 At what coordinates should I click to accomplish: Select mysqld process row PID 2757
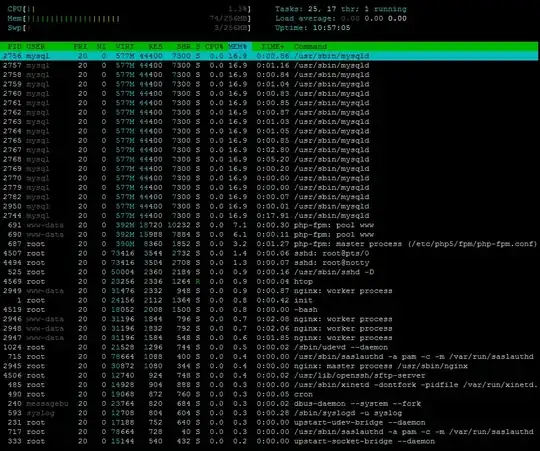pos(269,65)
